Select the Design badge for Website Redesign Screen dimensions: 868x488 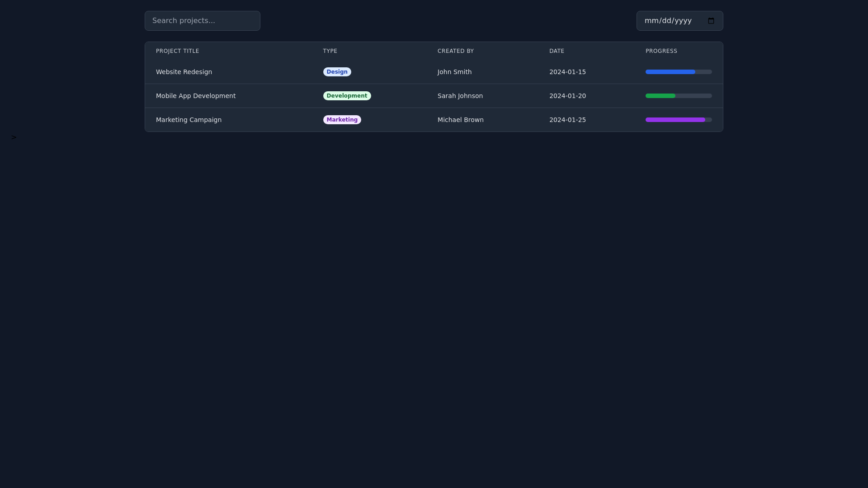[337, 72]
